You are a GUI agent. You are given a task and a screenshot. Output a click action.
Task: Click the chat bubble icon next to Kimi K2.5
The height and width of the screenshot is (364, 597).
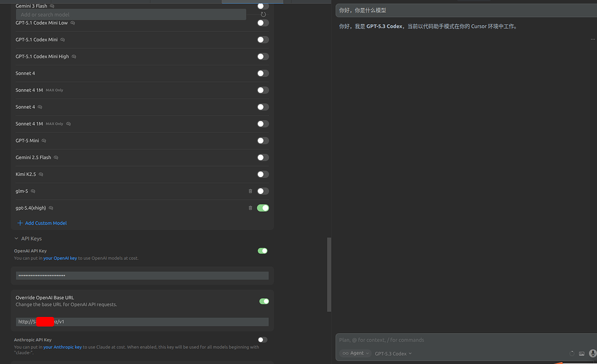click(41, 174)
